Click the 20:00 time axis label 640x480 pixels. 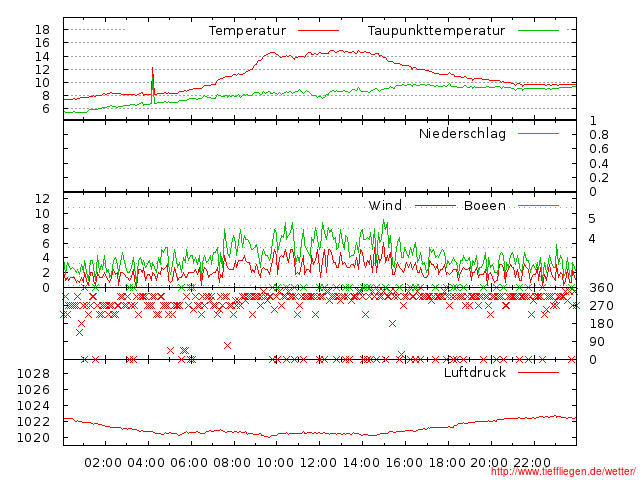489,463
